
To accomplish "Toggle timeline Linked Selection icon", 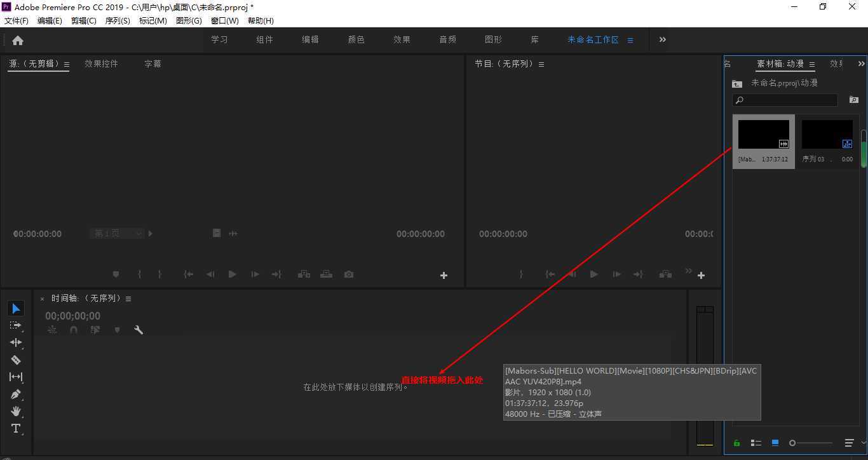I will pos(95,330).
